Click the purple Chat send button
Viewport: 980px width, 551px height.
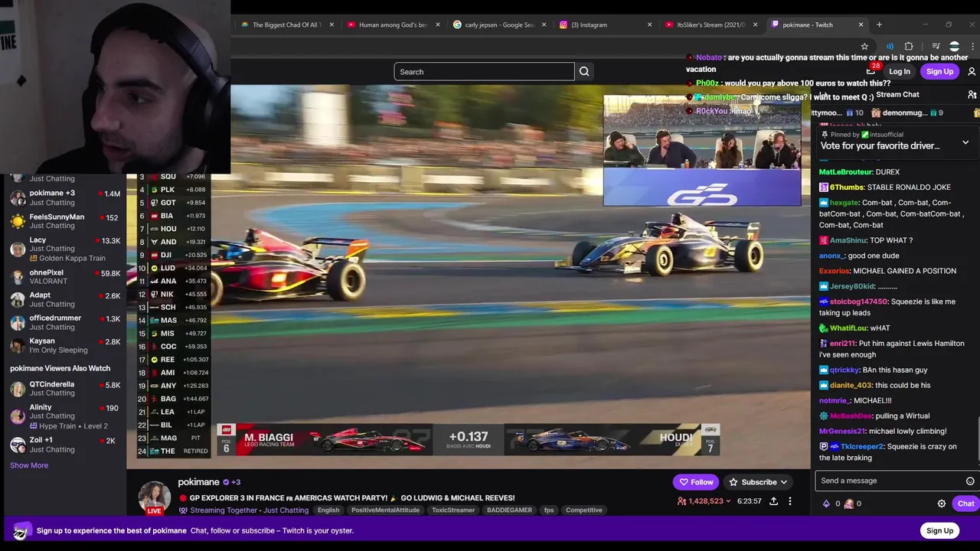[965, 504]
